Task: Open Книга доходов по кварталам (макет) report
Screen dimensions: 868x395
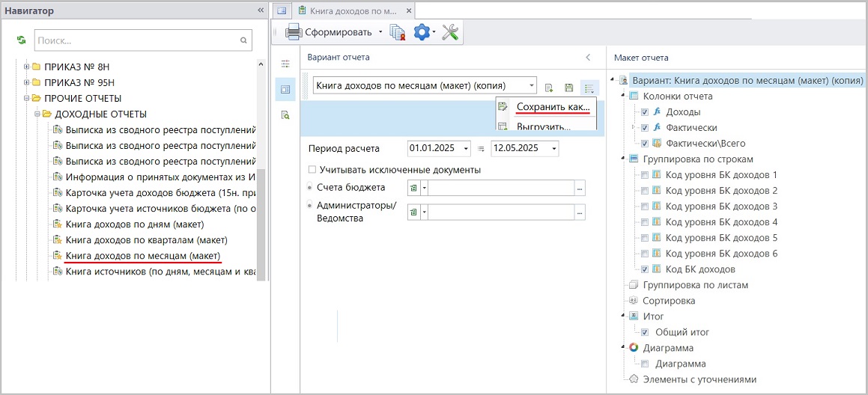Action: pyautogui.click(x=147, y=241)
